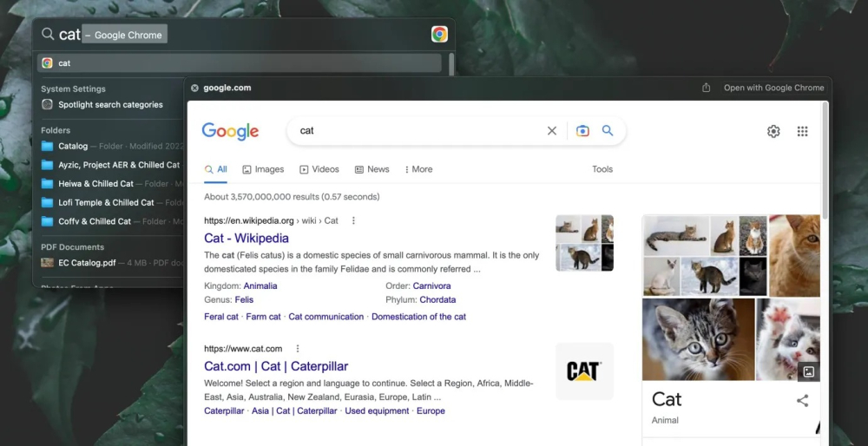868x446 pixels.
Task: Open the Tools search options
Action: (x=602, y=169)
